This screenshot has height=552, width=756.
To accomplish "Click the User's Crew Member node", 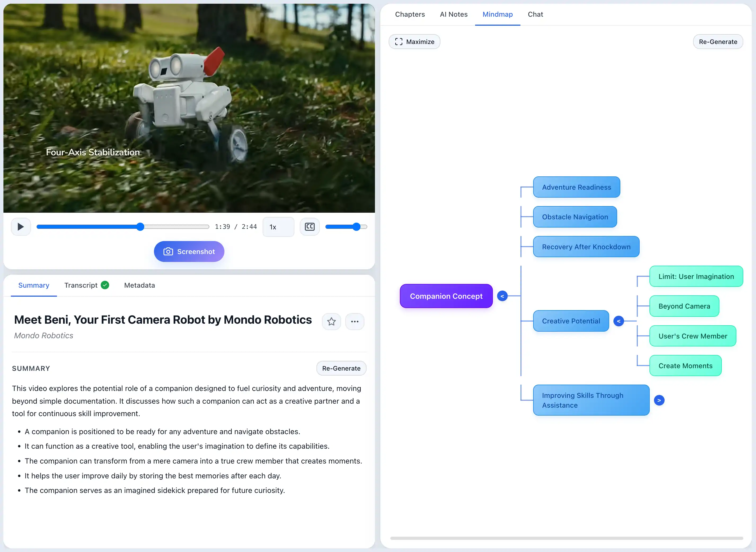I will [693, 336].
